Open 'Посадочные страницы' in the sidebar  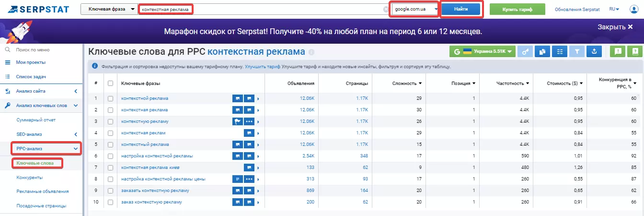pyautogui.click(x=41, y=205)
